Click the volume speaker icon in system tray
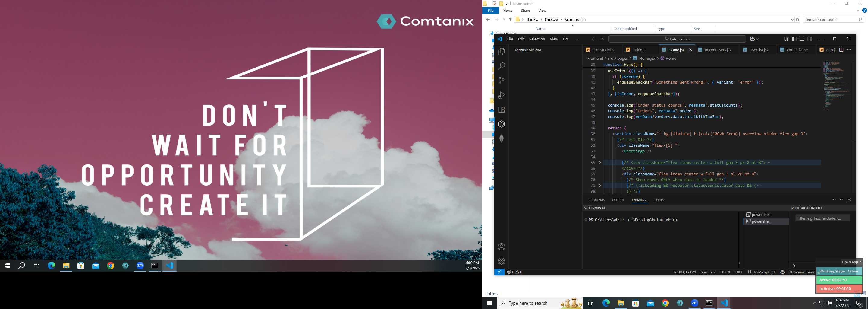 click(x=829, y=303)
